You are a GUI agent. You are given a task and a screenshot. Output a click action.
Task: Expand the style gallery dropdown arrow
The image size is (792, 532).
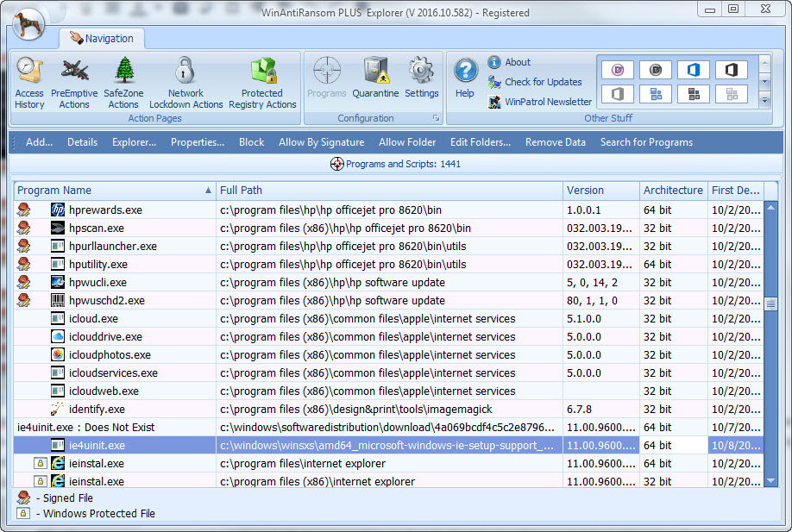764,100
